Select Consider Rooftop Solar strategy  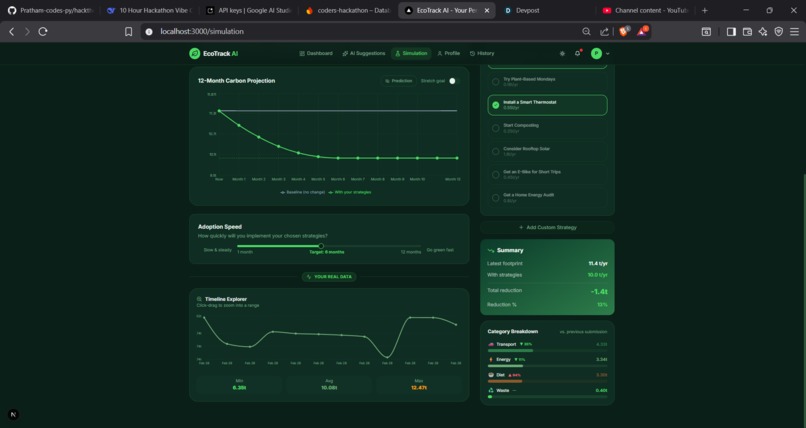click(547, 151)
